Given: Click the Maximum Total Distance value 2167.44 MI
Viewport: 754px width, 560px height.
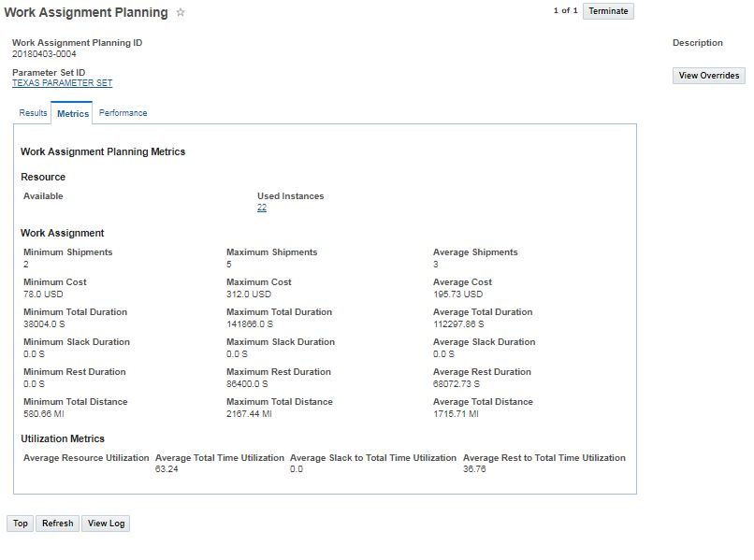Looking at the screenshot, I should [249, 414].
